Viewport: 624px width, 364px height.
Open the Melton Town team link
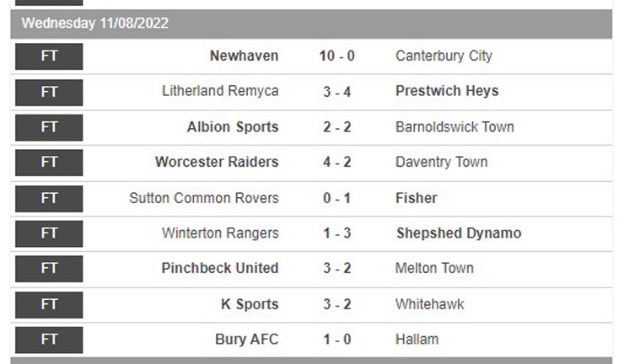pos(434,268)
